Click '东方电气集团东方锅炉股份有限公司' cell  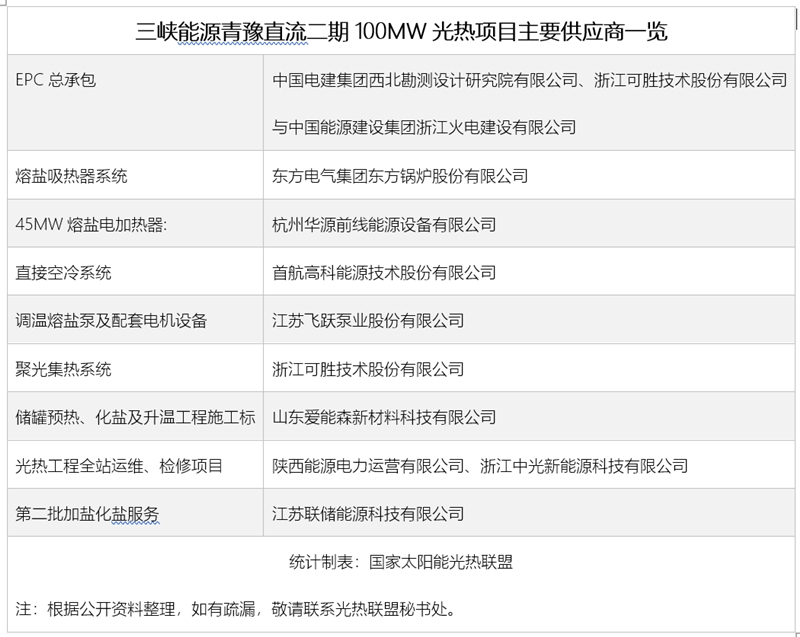pyautogui.click(x=529, y=175)
